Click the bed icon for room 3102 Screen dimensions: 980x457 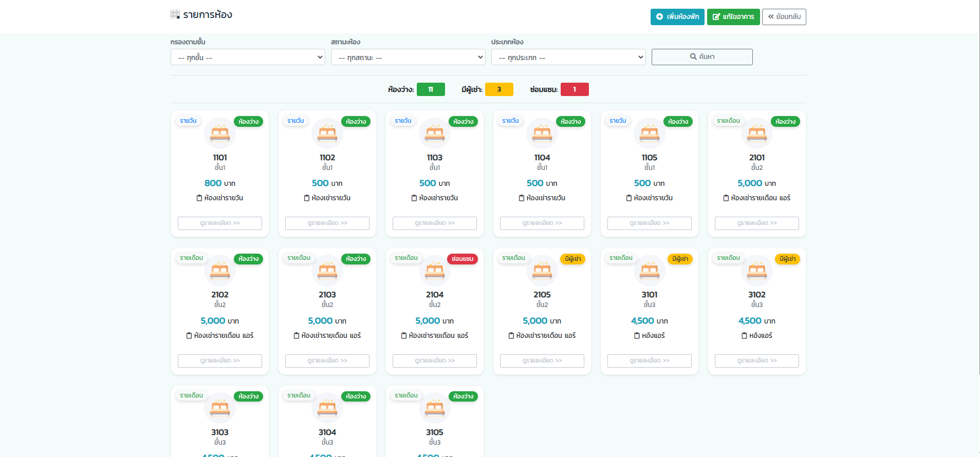click(757, 271)
